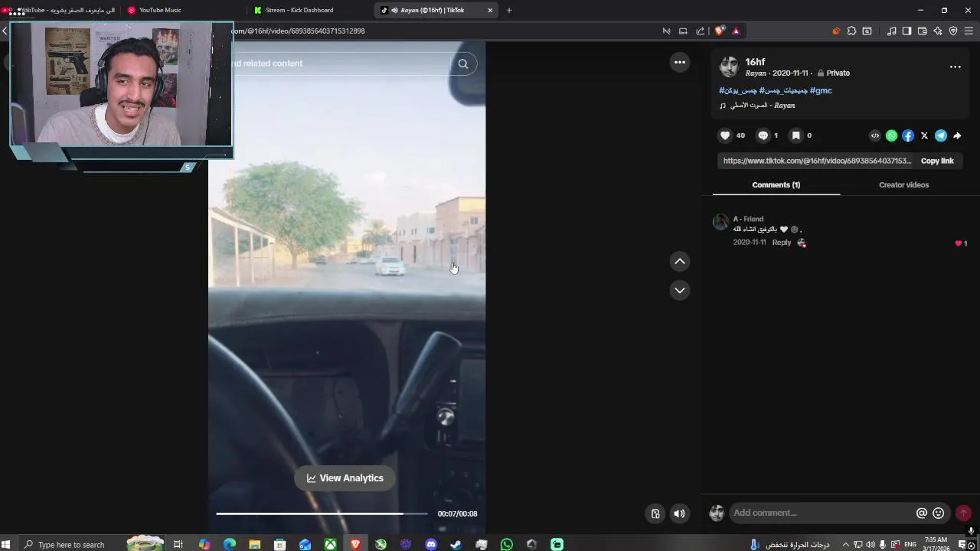Viewport: 980px width, 551px height.
Task: Click the taskbar search box
Action: pos(90,544)
